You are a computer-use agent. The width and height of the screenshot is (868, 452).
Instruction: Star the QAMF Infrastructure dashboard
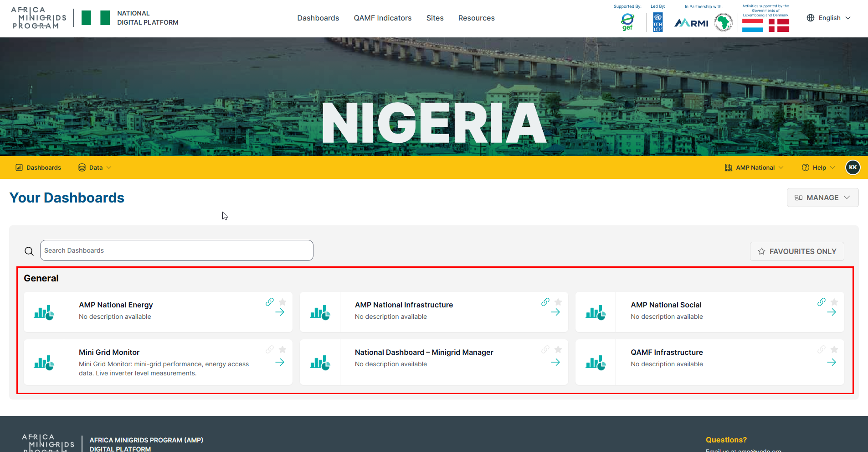pyautogui.click(x=834, y=349)
